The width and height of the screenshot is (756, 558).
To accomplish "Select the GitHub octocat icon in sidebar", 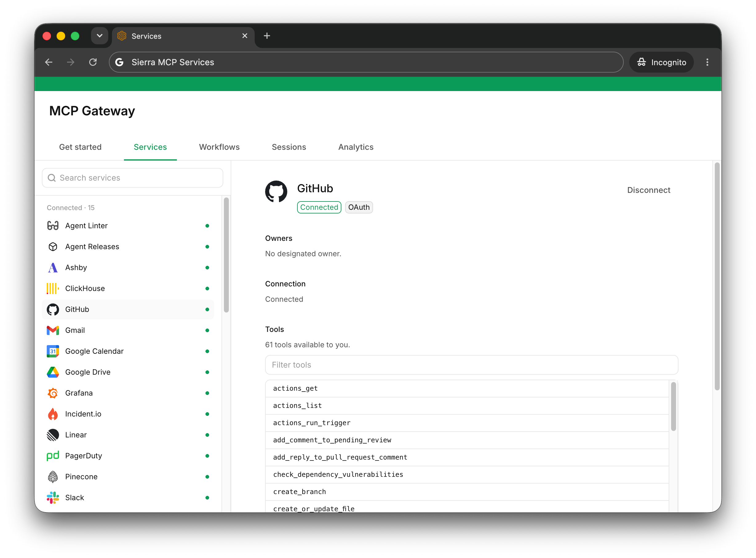I will 53,309.
